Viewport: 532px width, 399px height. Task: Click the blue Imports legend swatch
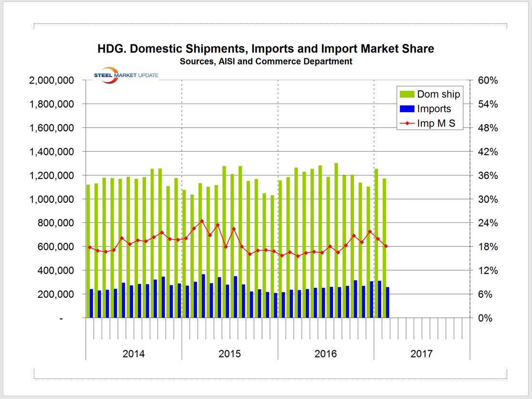406,109
